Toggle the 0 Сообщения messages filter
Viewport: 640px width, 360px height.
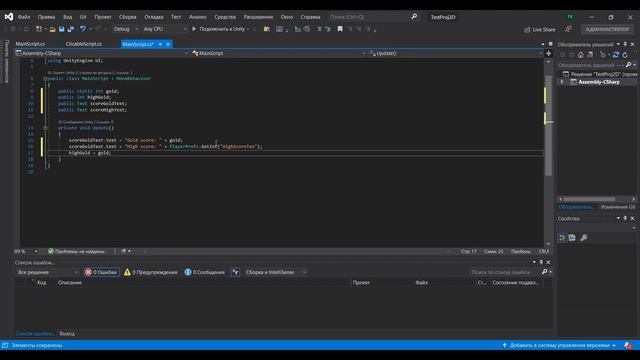(204, 272)
